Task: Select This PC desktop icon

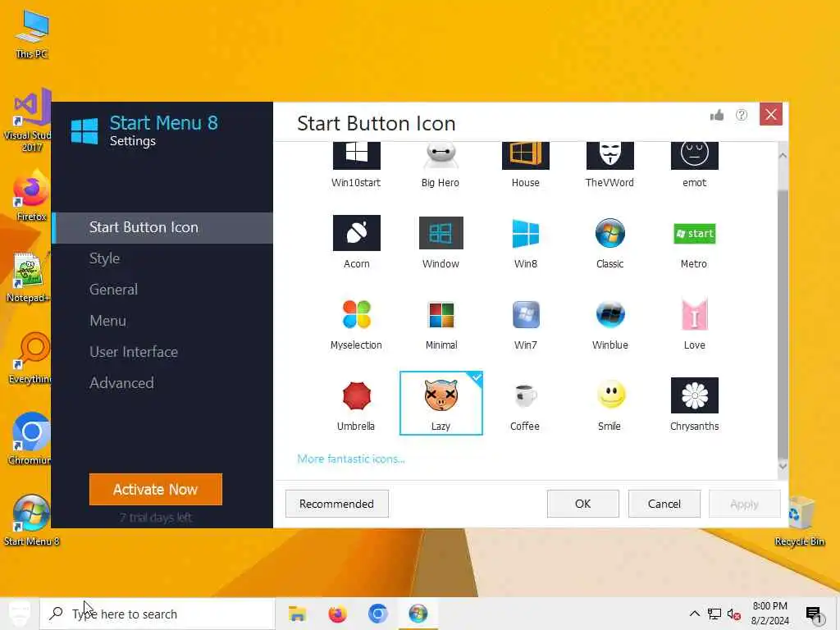Action: 32,34
